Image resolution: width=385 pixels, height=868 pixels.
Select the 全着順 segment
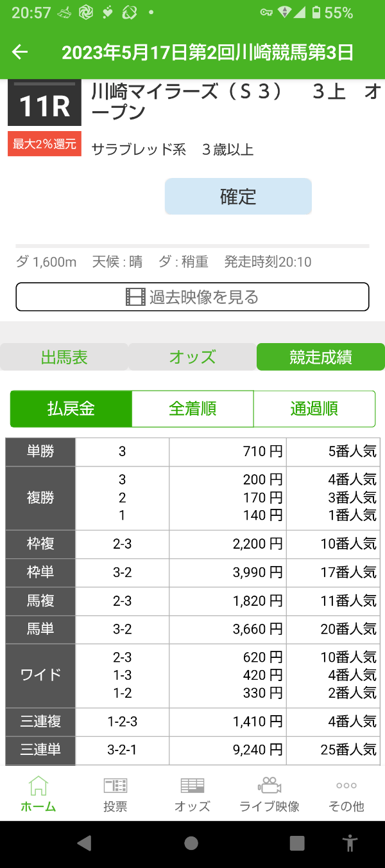[x=193, y=409]
